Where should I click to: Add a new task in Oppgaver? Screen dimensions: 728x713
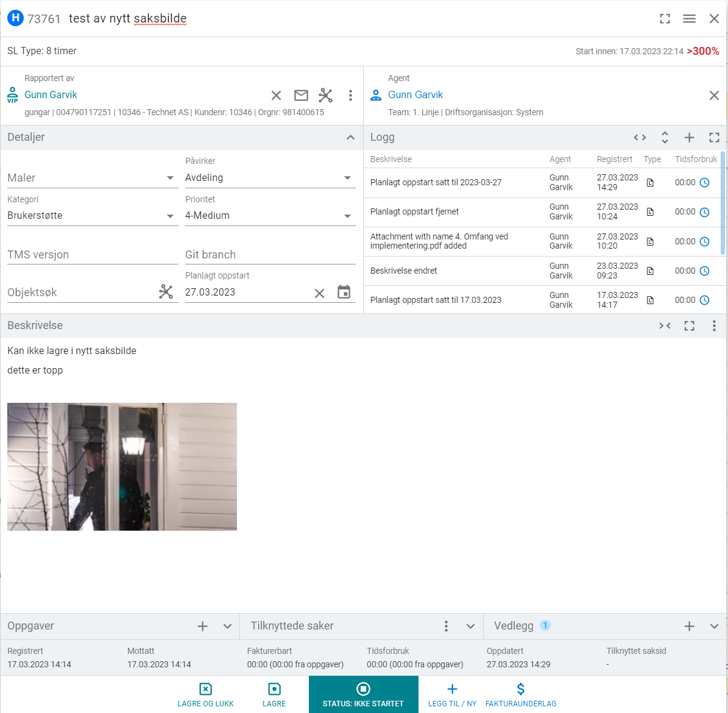pos(202,626)
